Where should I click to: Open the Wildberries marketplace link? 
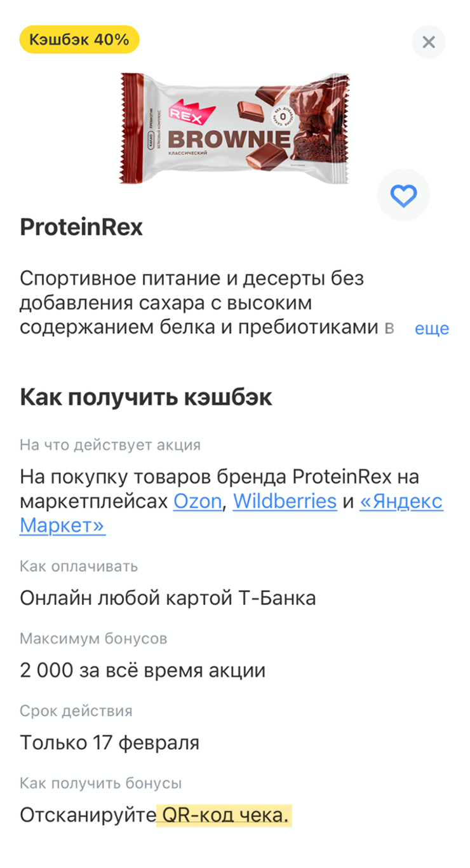coord(285,501)
